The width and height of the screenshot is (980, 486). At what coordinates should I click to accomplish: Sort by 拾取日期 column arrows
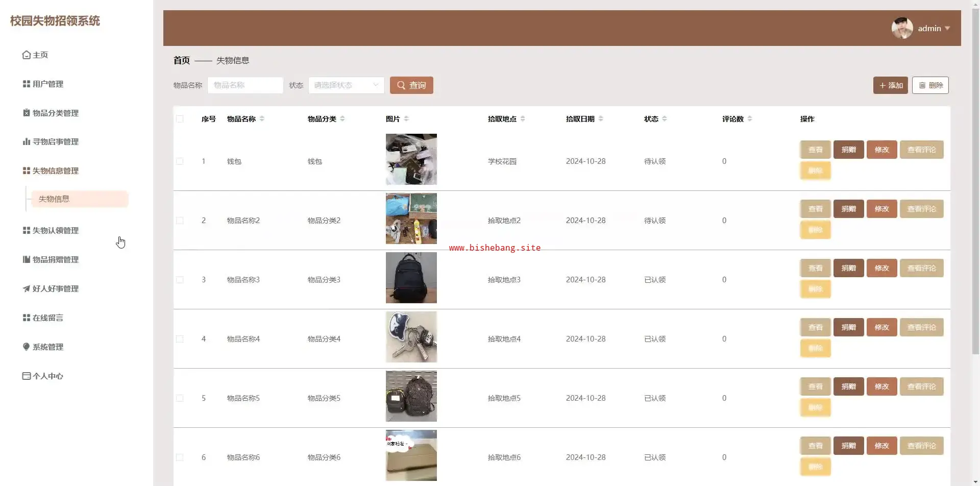601,119
